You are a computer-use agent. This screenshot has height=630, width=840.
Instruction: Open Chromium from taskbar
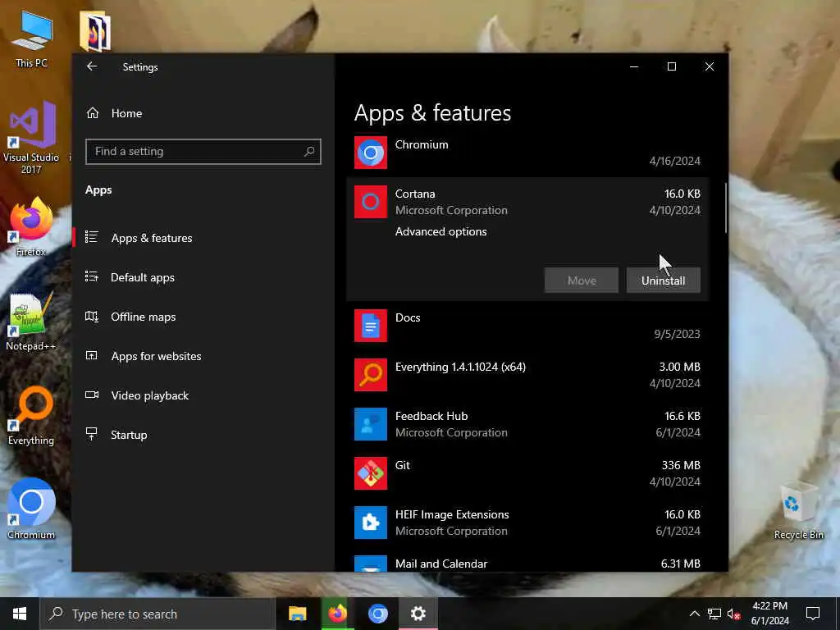coord(377,614)
